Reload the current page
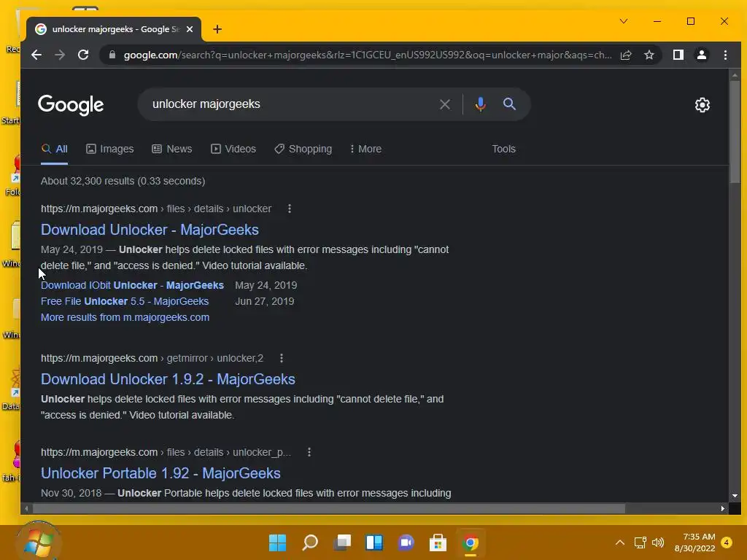This screenshot has height=560, width=747. 83,55
